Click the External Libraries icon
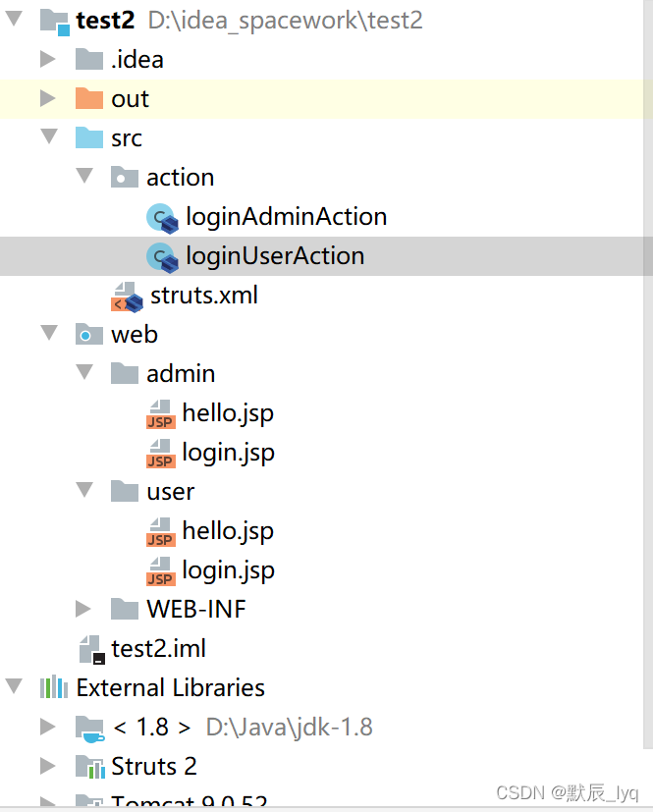The image size is (653, 812). 54,687
